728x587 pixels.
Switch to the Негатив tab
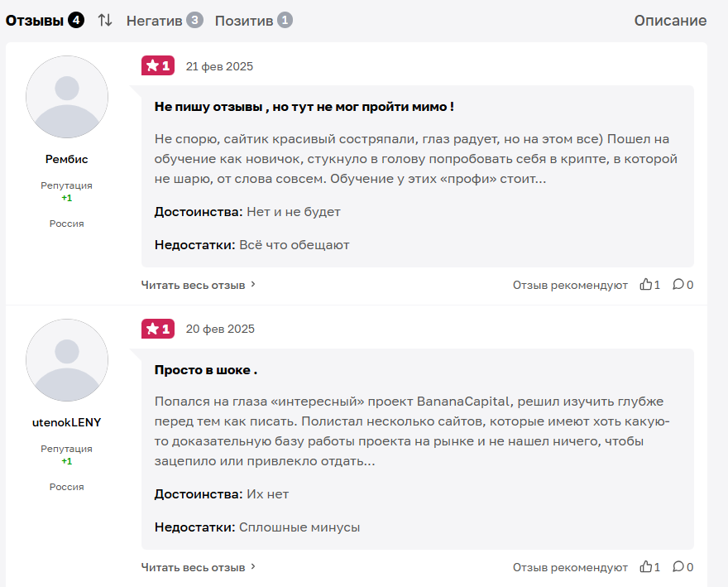click(165, 21)
